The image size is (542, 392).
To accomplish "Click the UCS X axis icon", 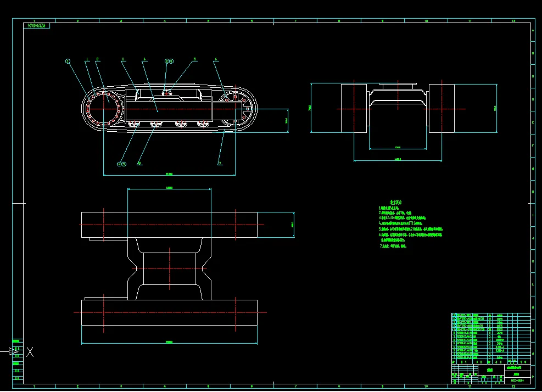I will (30, 352).
